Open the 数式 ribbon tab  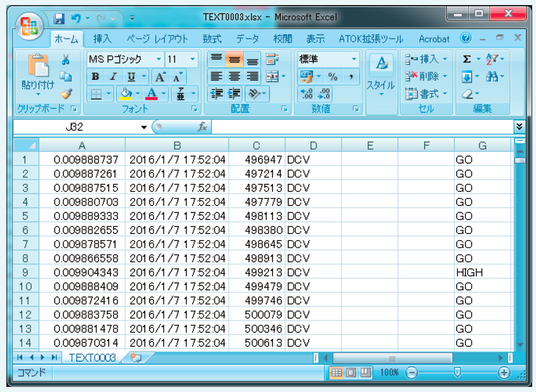point(212,39)
